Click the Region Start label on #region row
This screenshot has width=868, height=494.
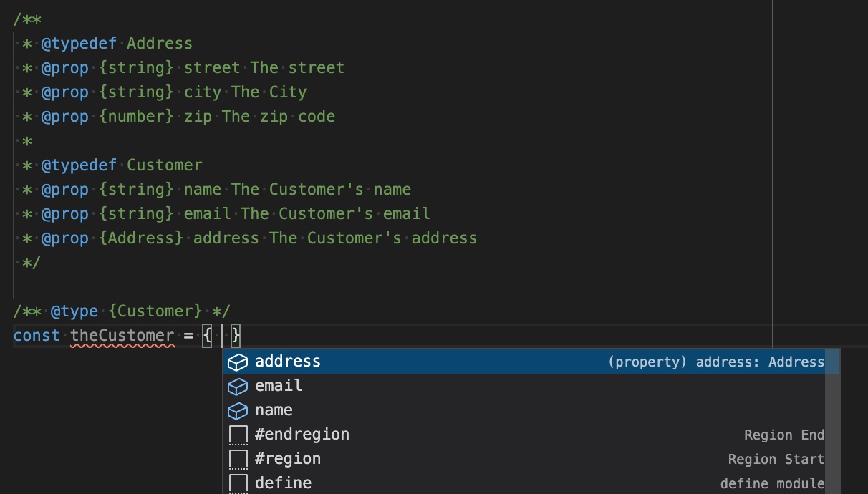point(776,458)
